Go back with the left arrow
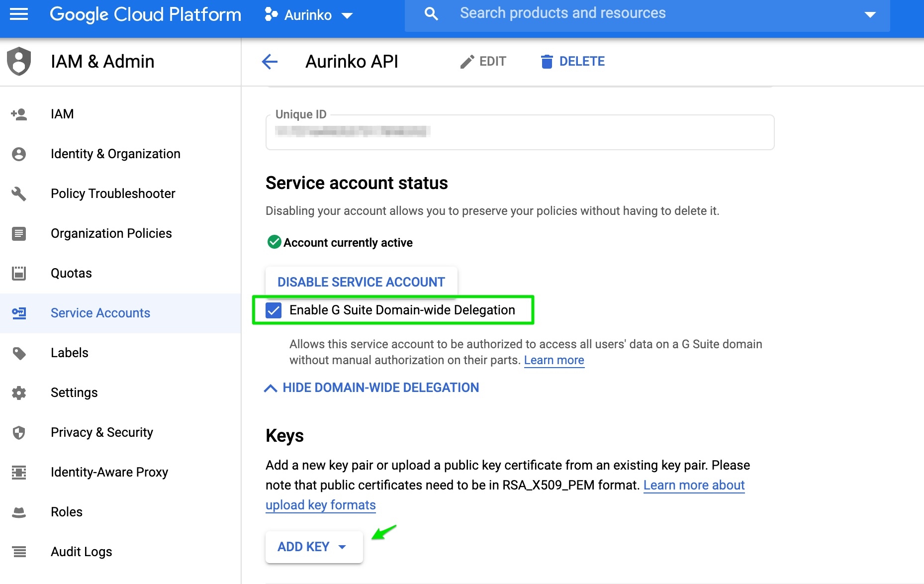Image resolution: width=924 pixels, height=584 pixels. (x=270, y=62)
